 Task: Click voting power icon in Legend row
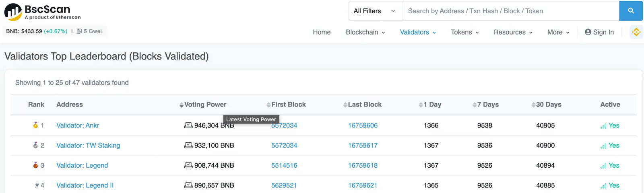pyautogui.click(x=188, y=165)
